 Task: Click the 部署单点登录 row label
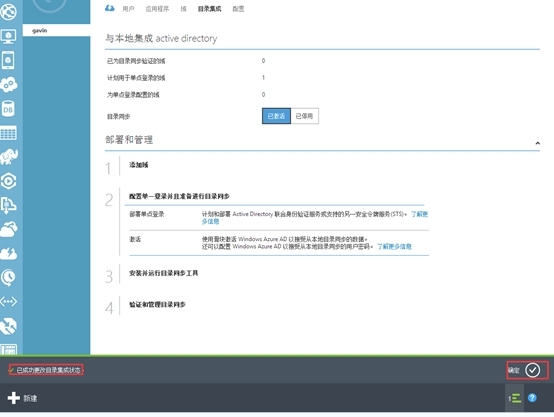click(x=147, y=214)
